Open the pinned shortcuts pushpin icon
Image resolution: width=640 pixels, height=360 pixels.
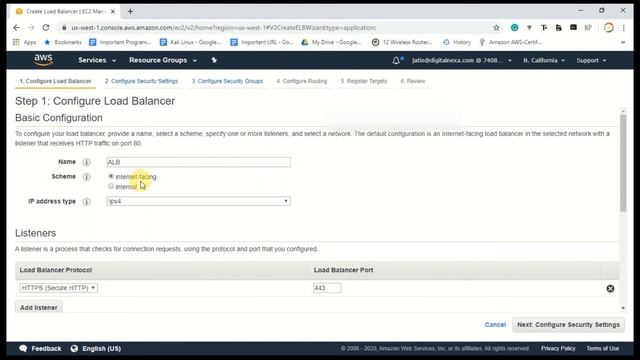click(x=214, y=60)
